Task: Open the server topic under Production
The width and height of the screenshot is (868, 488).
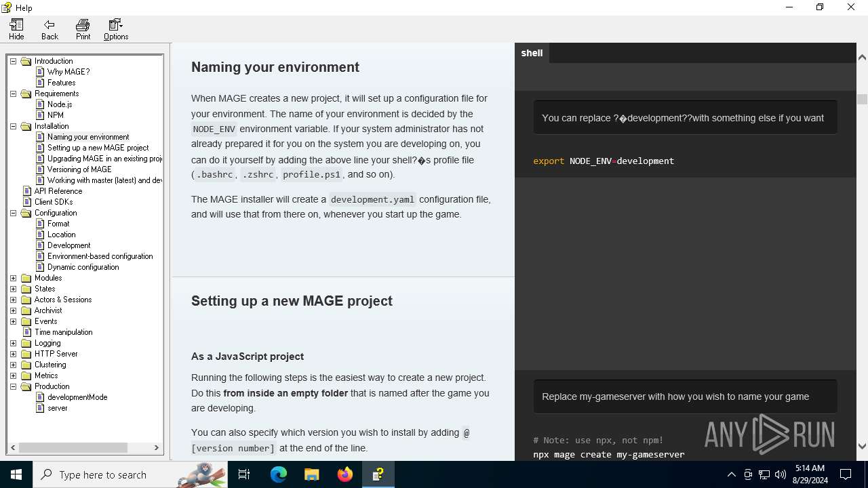Action: 58,408
